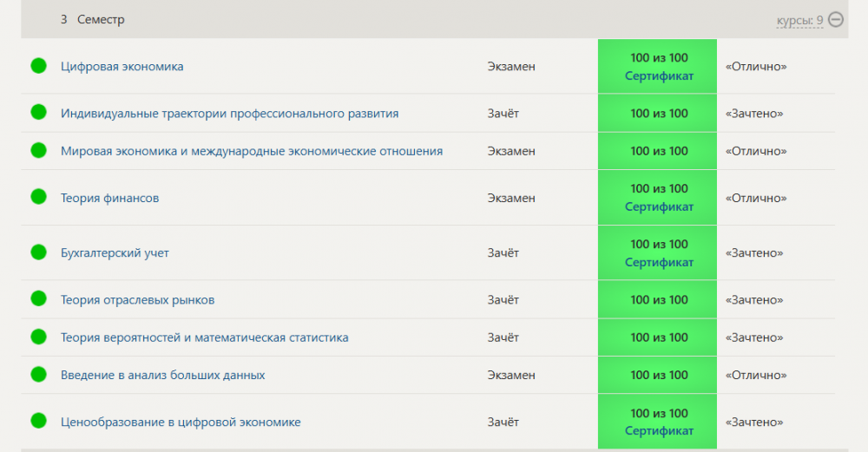Click 'Экзамен' in the Цифровая экономика row
The width and height of the screenshot is (868, 452).
click(x=511, y=67)
